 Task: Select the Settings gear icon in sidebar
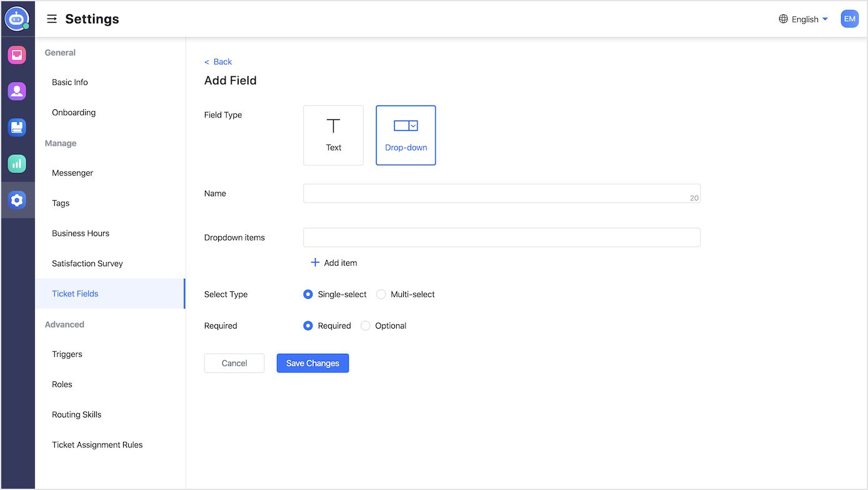[x=16, y=199]
